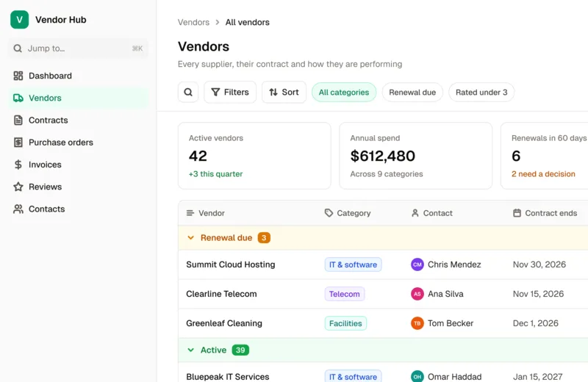Click the Filters funnel icon

(x=215, y=93)
